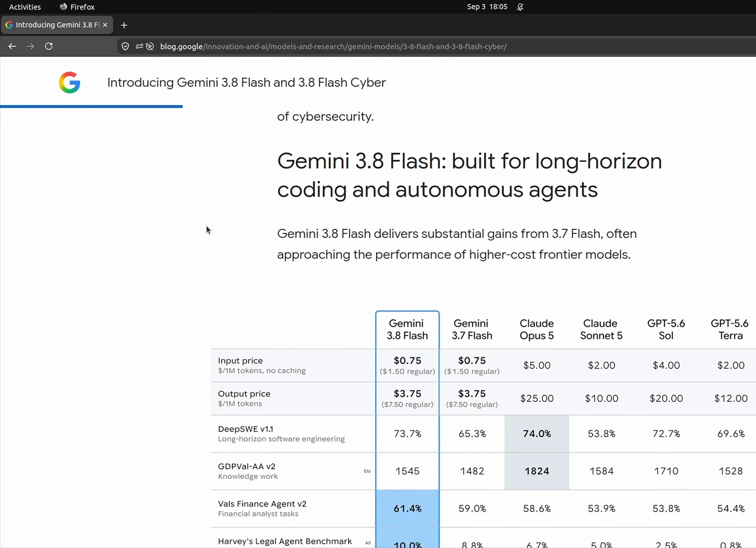Select the GPT-5.6 Terra column header

click(730, 329)
